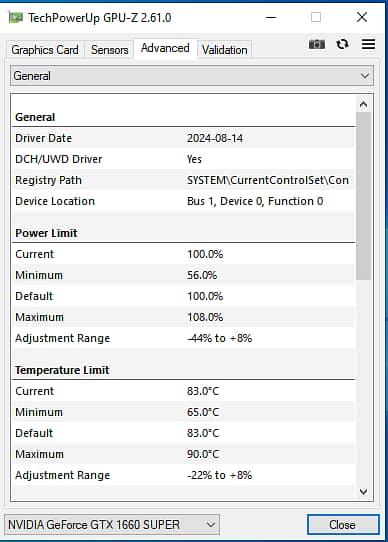388x542 pixels.
Task: Open the NVIDIA GeForce GTX 1660 SUPER selector
Action: tap(112, 525)
